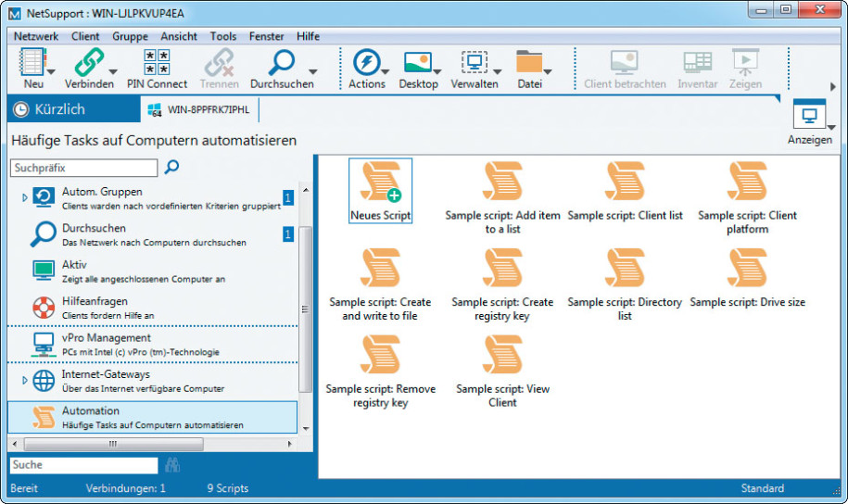Click the Autom. Gruppen count badge
This screenshot has width=848, height=504.
click(x=288, y=198)
